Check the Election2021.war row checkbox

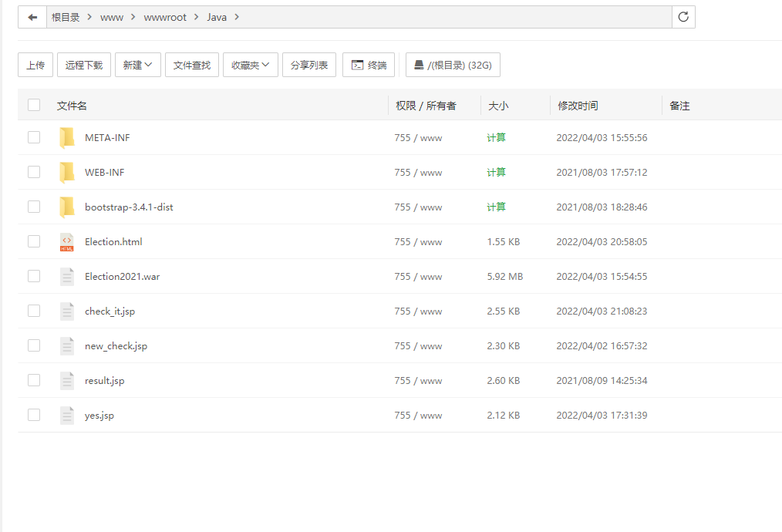coord(34,276)
